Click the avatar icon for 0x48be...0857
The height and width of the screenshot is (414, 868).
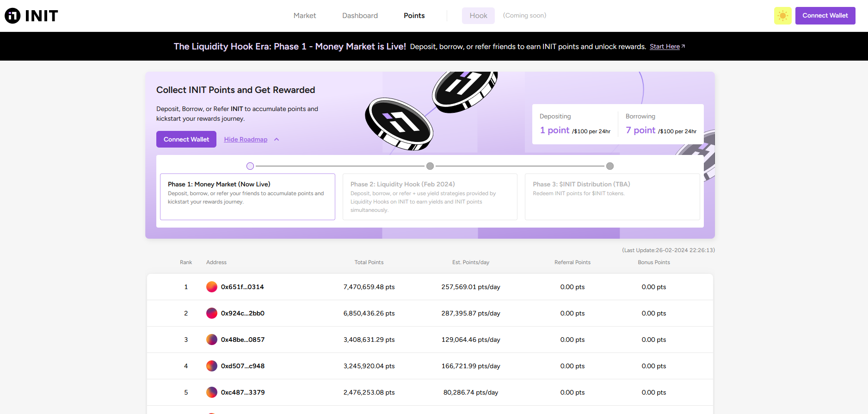point(212,340)
